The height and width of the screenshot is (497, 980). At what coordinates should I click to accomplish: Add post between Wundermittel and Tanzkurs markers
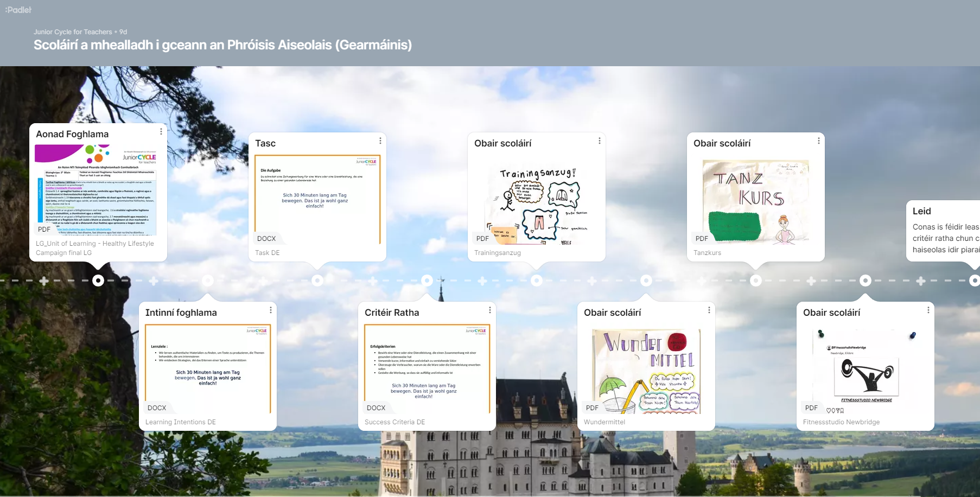(702, 281)
